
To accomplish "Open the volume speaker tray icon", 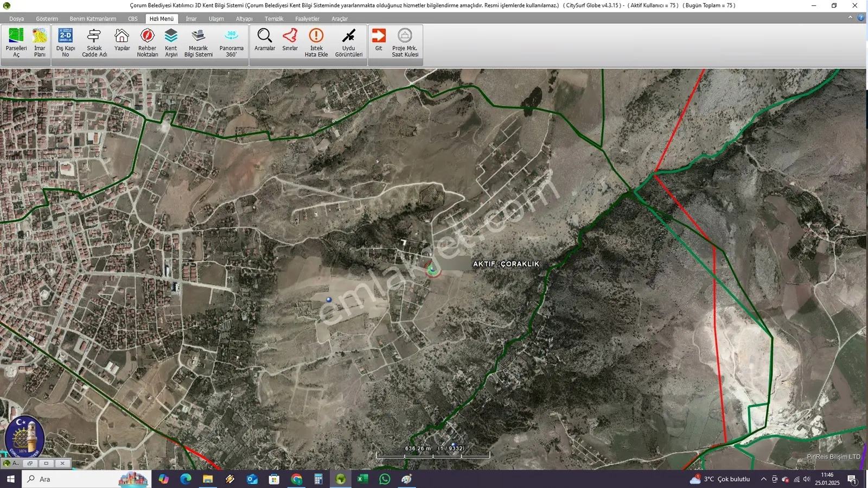I will click(x=807, y=479).
